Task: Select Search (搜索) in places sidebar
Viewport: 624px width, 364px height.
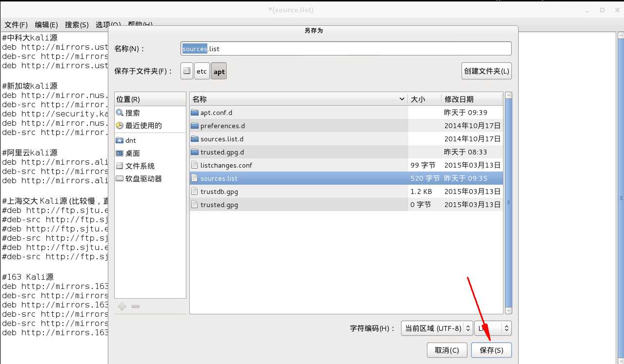Action: click(x=150, y=113)
